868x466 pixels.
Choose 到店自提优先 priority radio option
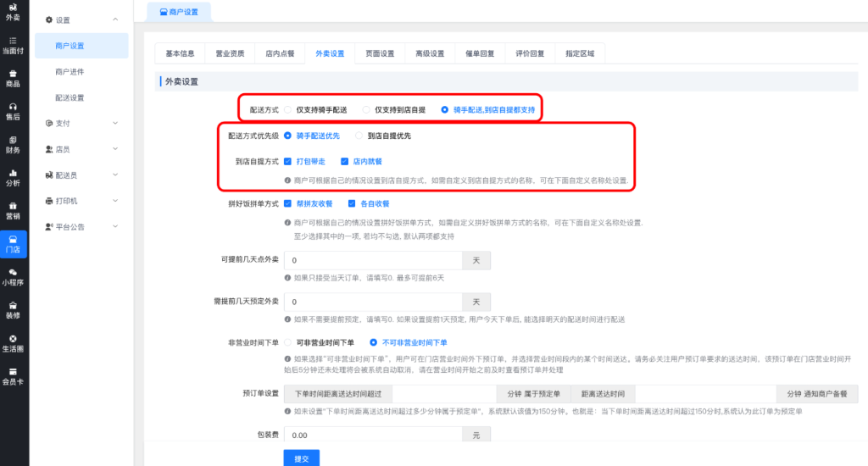[359, 135]
